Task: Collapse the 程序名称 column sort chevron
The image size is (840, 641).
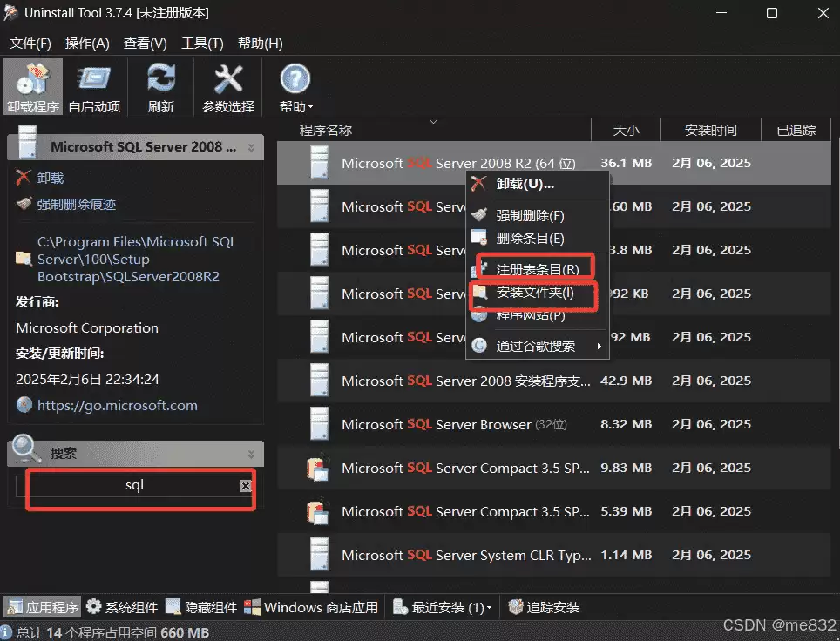Action: point(433,122)
